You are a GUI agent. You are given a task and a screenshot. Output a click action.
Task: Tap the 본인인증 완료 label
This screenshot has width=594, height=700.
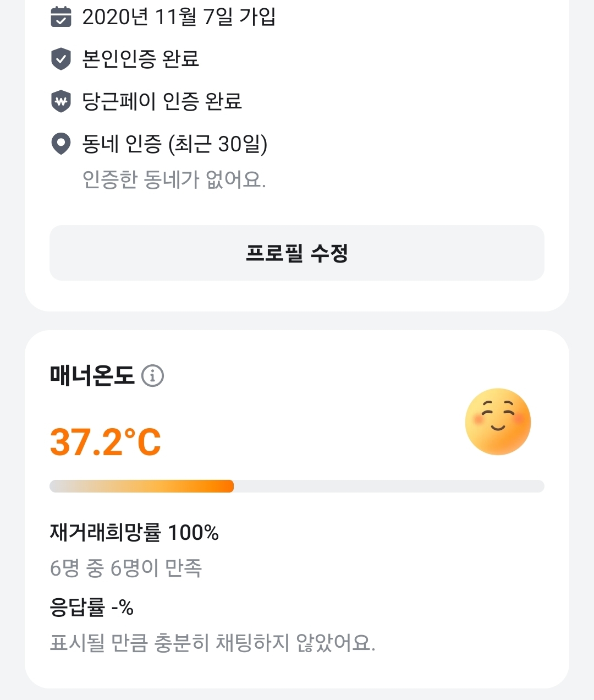pos(140,59)
